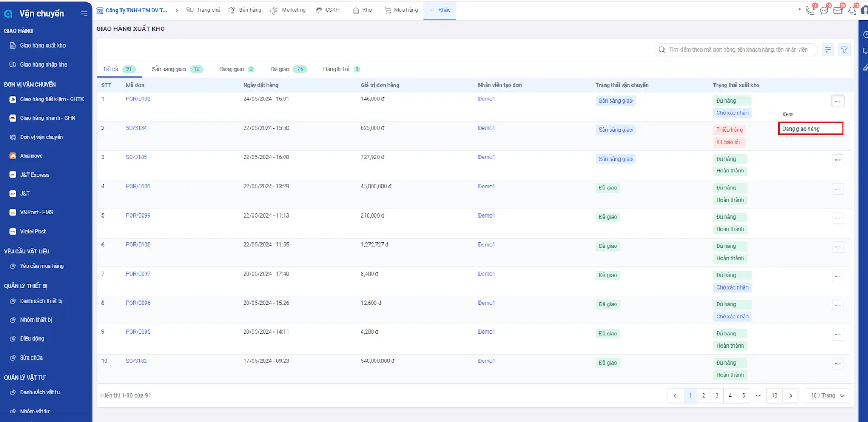Viewport: 868px width, 422px height.
Task: Open more actions for order POR/0100
Action: click(838, 247)
